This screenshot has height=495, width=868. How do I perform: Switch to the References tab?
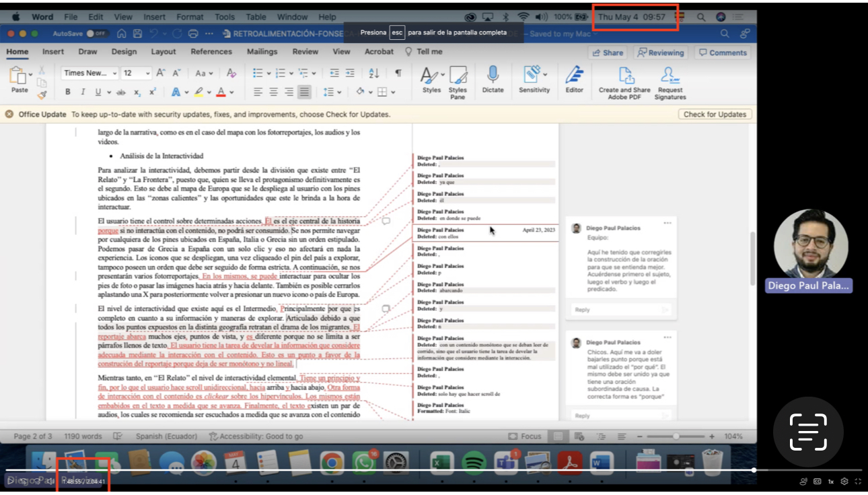211,52
